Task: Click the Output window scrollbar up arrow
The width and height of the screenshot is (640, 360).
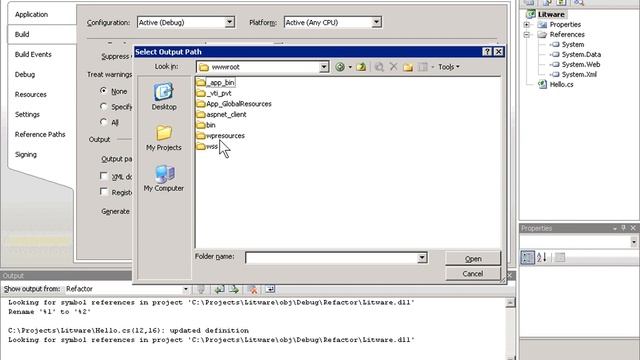Action: coord(510,302)
